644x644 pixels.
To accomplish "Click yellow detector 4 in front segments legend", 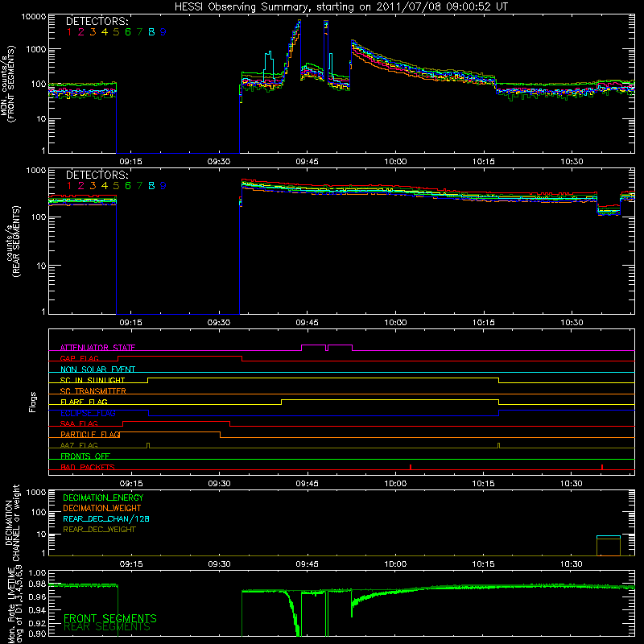I will pos(105,32).
